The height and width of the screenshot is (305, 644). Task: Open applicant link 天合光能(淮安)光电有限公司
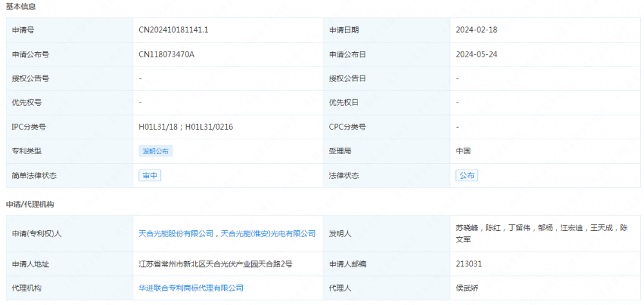point(268,233)
